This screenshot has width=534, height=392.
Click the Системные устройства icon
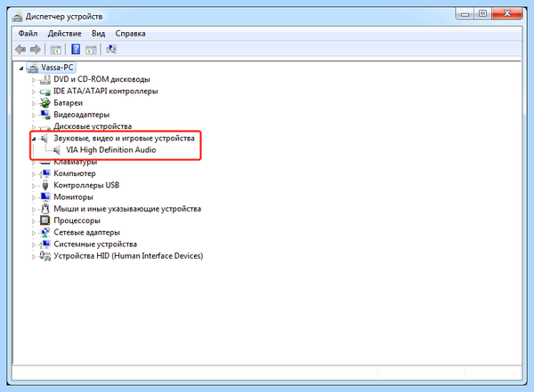tap(44, 244)
